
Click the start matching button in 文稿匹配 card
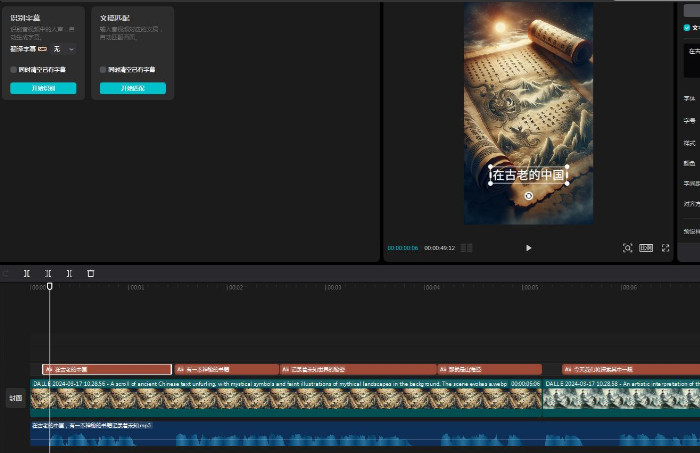[x=132, y=88]
